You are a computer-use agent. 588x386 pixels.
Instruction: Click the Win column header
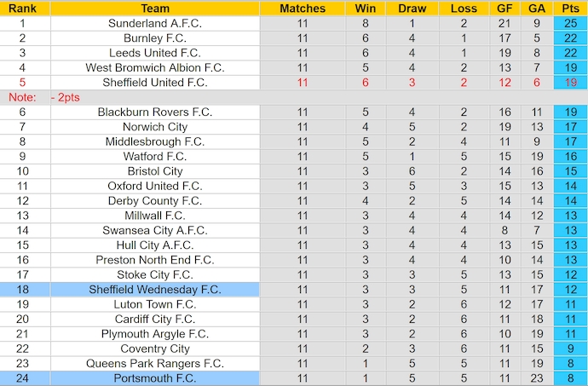pos(365,9)
